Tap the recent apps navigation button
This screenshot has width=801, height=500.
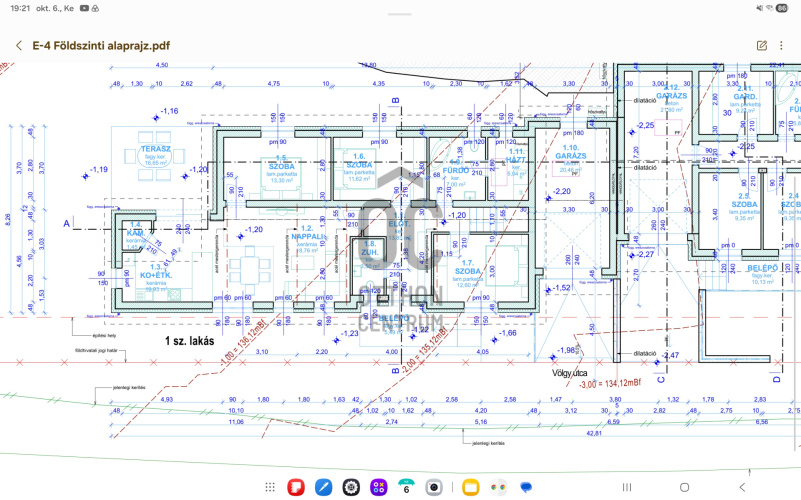pos(627,487)
